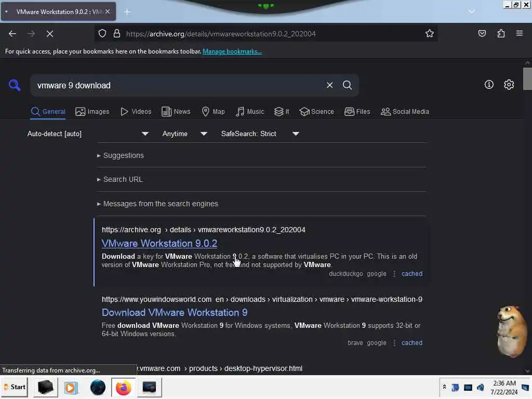Open the Auto-detect language dropdown
Screen dimensions: 532x399
(x=88, y=134)
